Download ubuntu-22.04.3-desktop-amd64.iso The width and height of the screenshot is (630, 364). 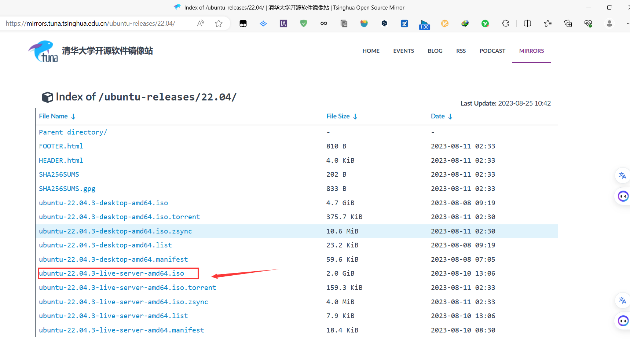[103, 203]
